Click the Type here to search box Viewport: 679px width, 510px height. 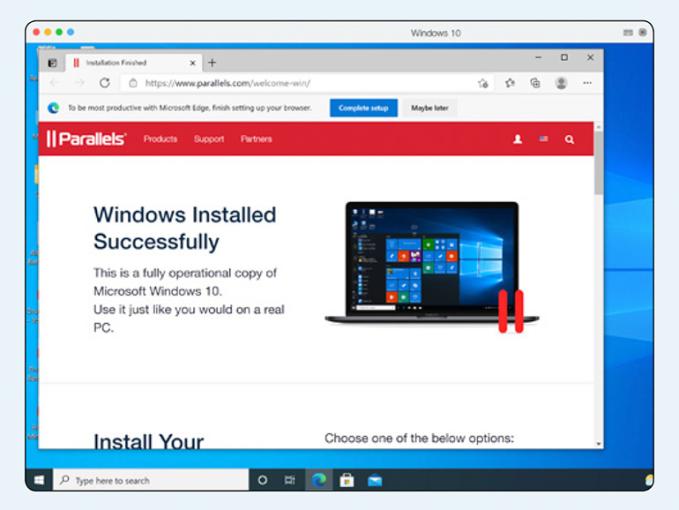151,480
